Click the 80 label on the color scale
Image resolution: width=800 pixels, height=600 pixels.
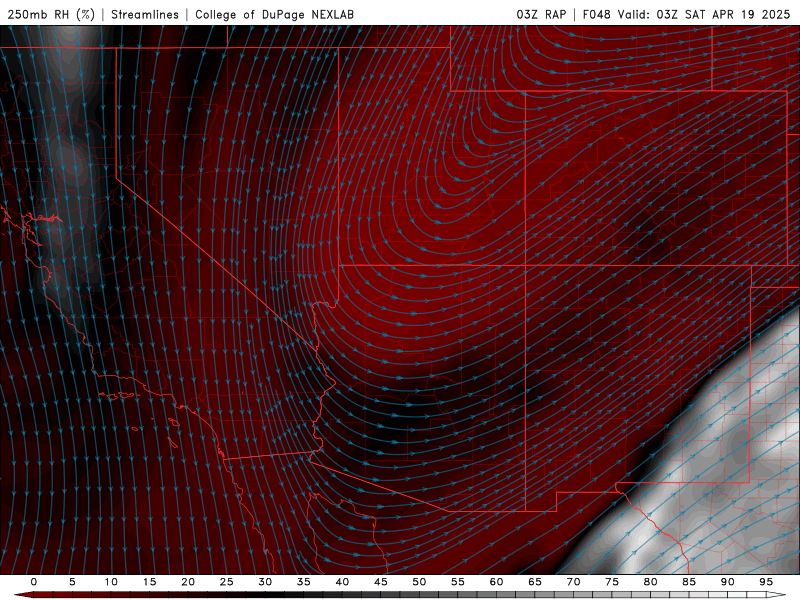tap(650, 582)
